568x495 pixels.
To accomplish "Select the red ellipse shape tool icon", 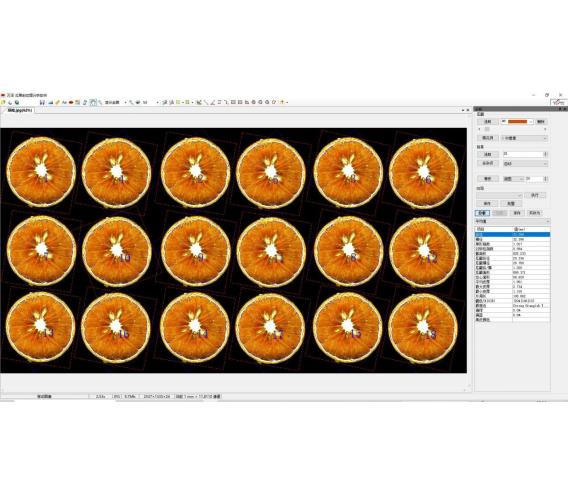I will coord(71,103).
